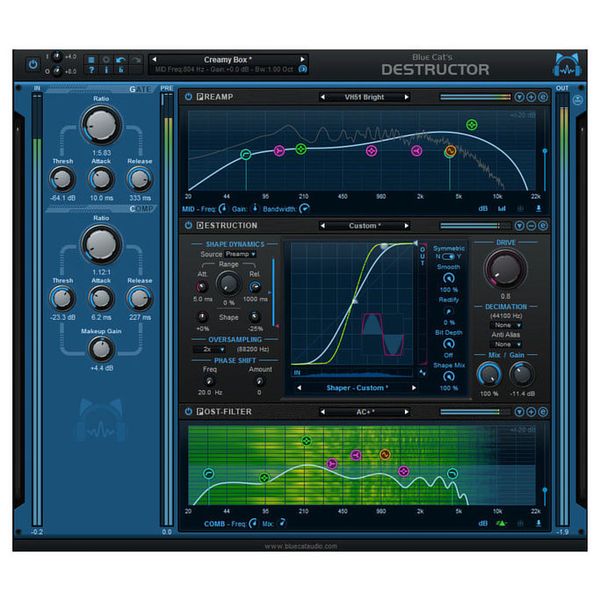The height and width of the screenshot is (600, 600).
Task: Click the waveform icon beside the IN histogram
Action: (x=422, y=372)
